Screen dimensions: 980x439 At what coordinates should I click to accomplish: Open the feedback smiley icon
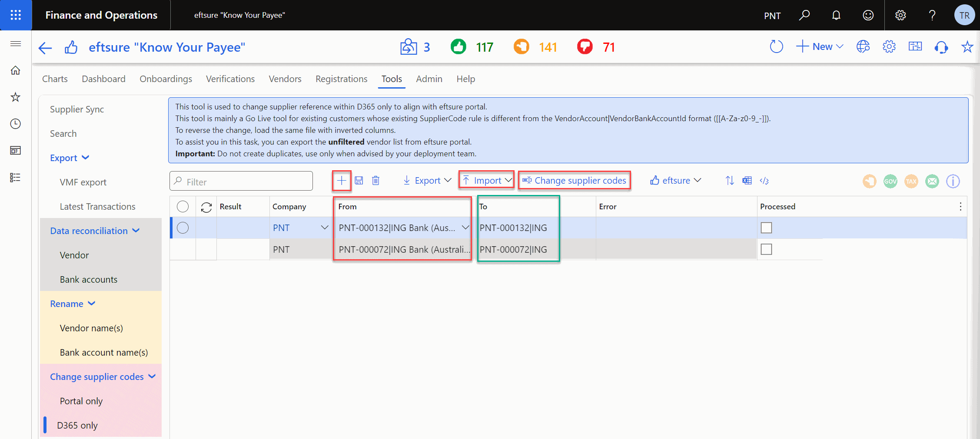868,15
